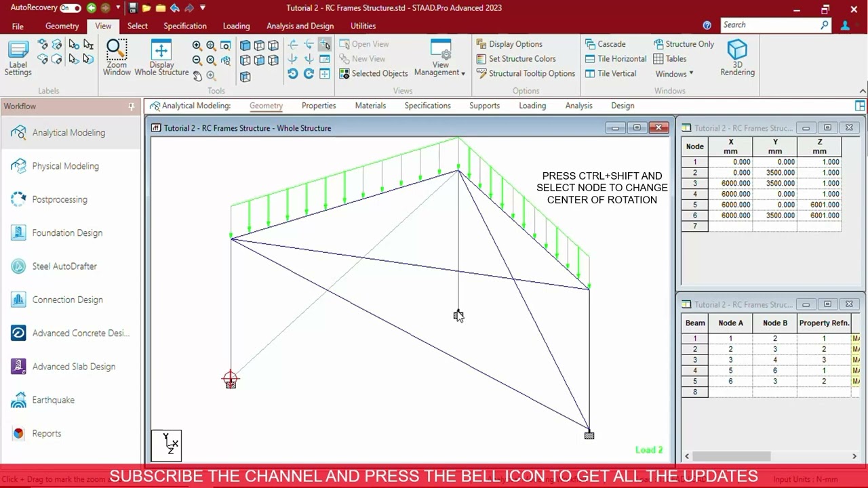Switch to the Select ribbon tab
The image size is (868, 488).
click(137, 26)
